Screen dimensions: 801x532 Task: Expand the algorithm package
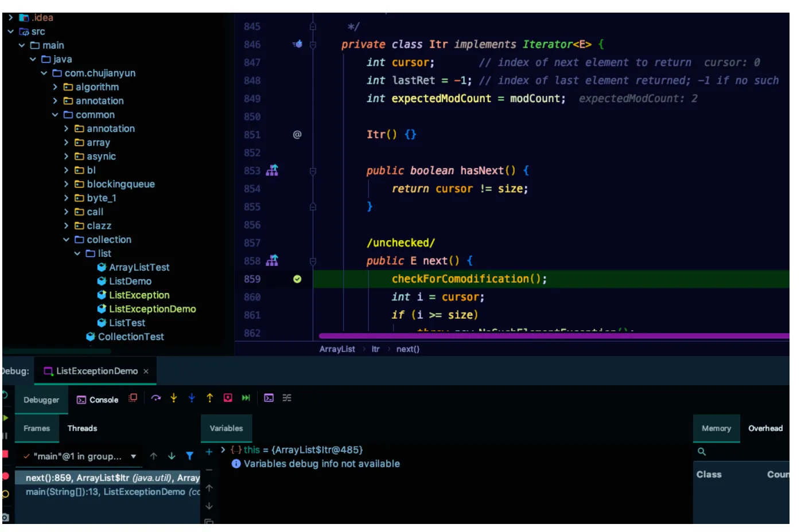(x=55, y=87)
